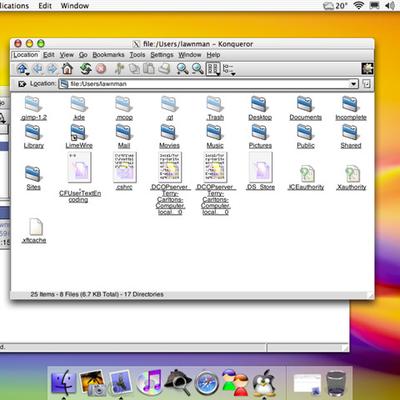Select the .Xauthority file
This screenshot has width=400, height=400.
click(351, 178)
